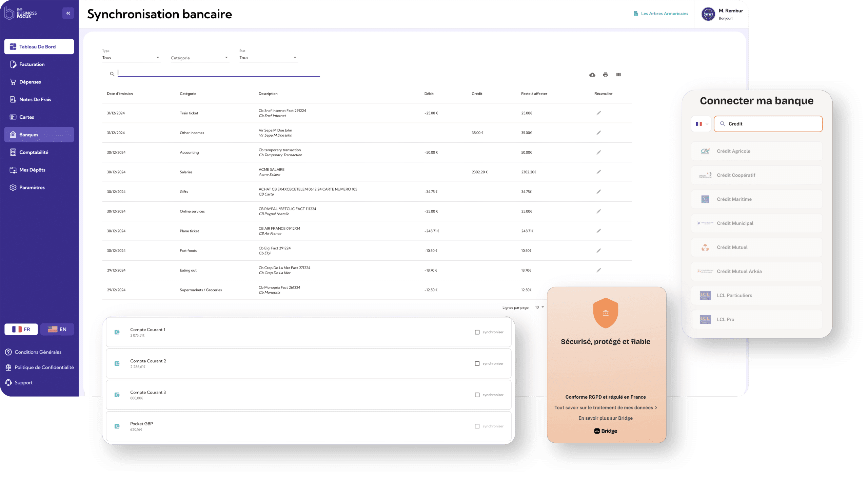868x480 pixels.
Task: Click pencil icon for ACME SALAIRE row
Action: [x=598, y=172]
